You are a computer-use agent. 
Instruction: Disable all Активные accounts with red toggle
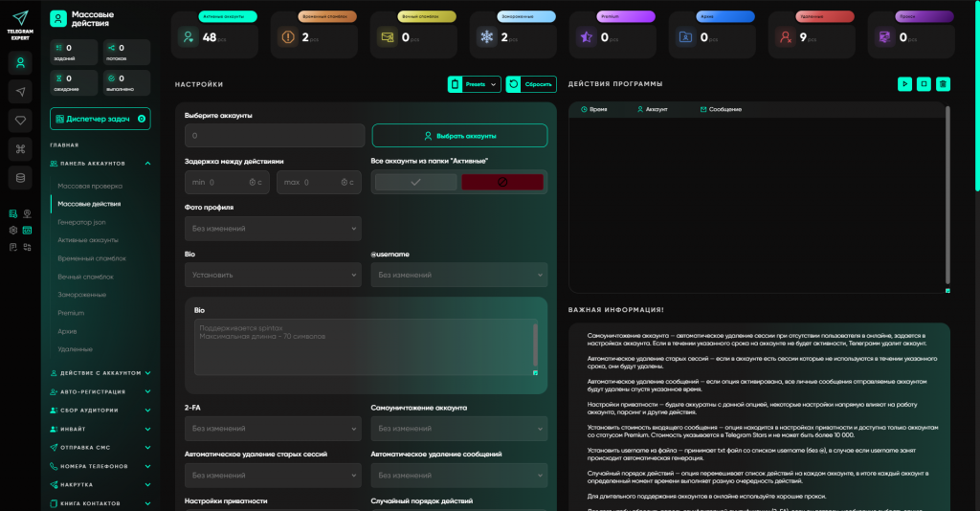501,182
